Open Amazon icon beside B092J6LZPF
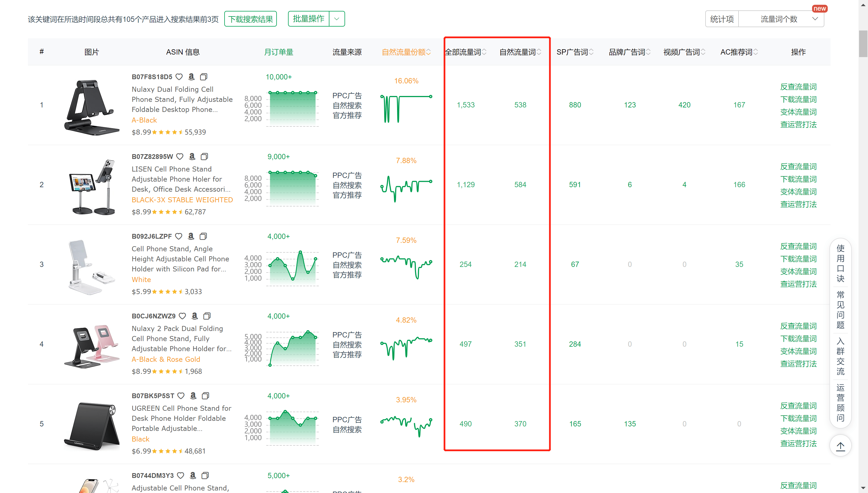Viewport: 868px width, 493px height. click(191, 236)
